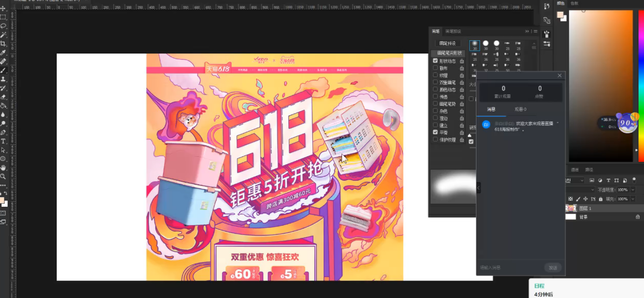This screenshot has height=298, width=644.
Task: Select the Clone Stamp tool
Action: click(3, 79)
